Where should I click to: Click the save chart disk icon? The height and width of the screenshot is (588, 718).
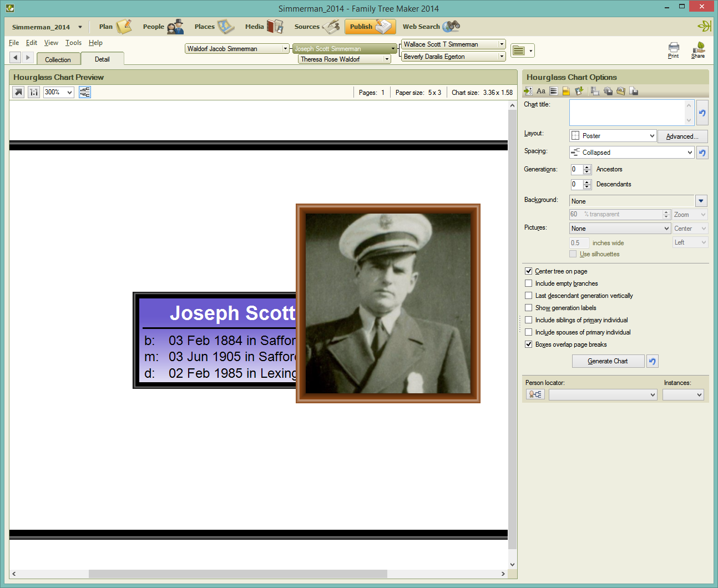click(x=634, y=91)
